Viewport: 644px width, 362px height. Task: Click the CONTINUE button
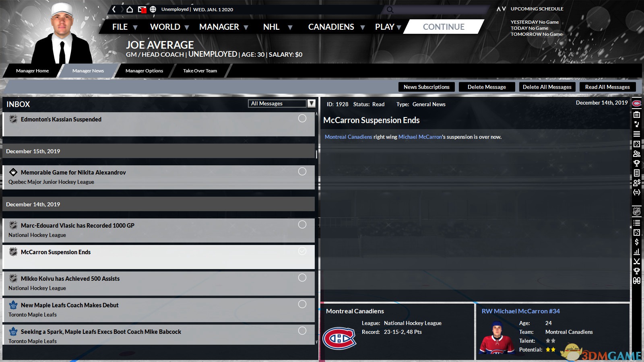pyautogui.click(x=444, y=27)
